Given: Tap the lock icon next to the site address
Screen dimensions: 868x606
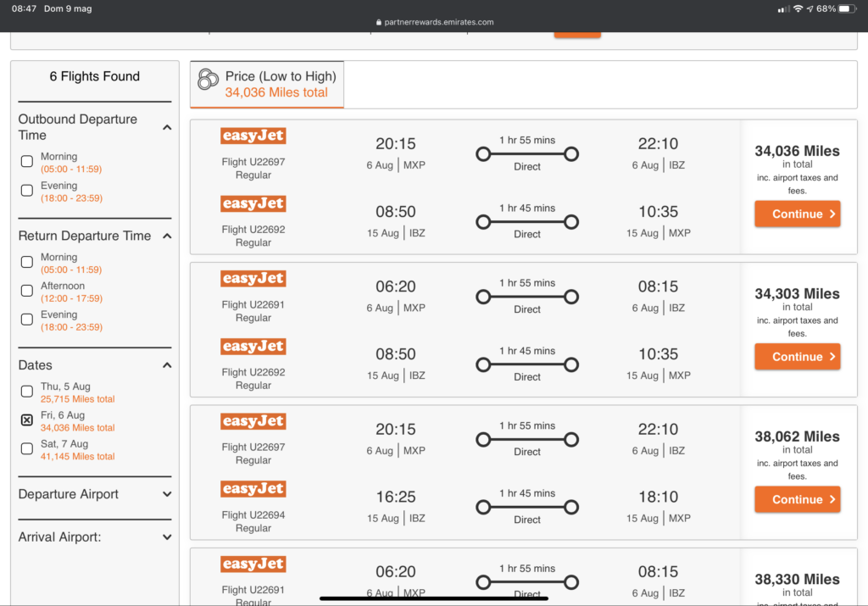Looking at the screenshot, I should coord(379,22).
